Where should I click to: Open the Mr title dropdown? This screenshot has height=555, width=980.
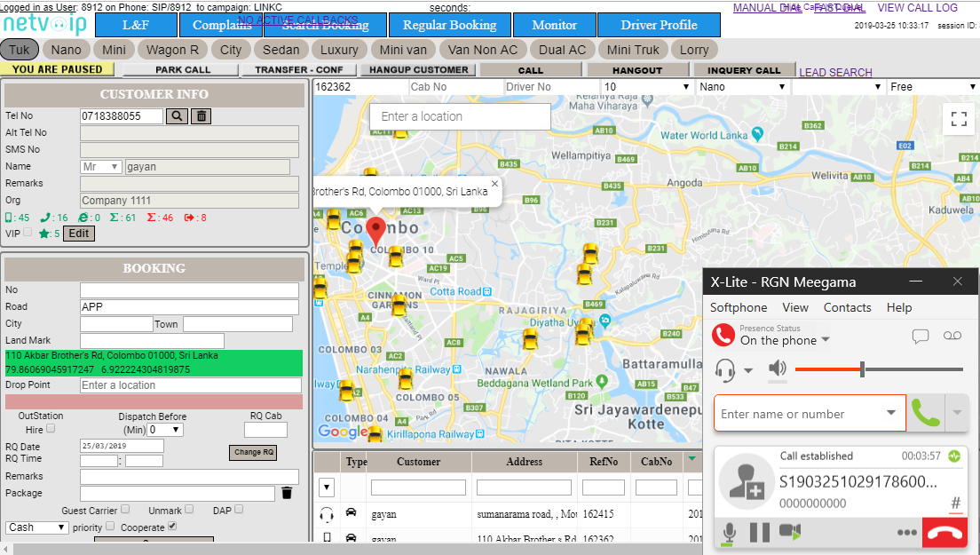[x=100, y=167]
